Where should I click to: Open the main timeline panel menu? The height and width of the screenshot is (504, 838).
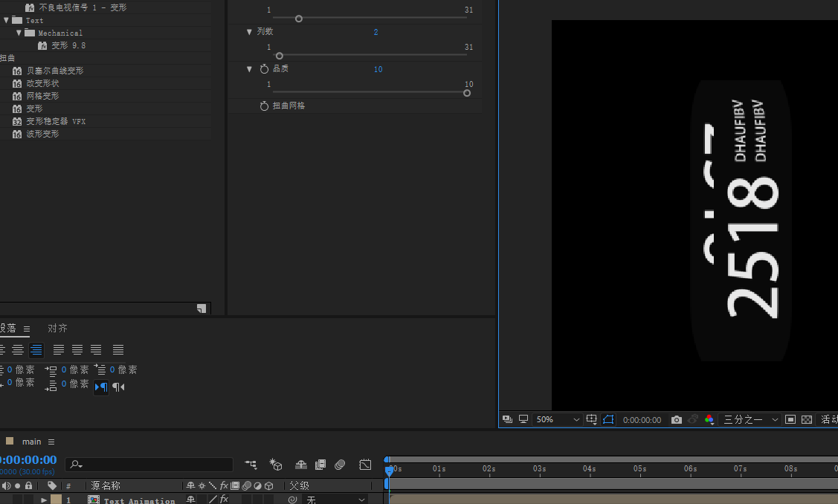point(51,442)
